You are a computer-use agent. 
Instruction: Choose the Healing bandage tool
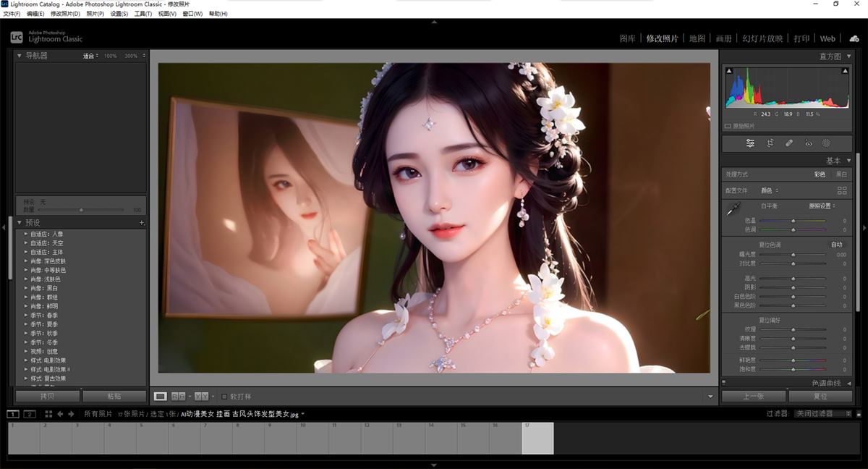[x=789, y=143]
